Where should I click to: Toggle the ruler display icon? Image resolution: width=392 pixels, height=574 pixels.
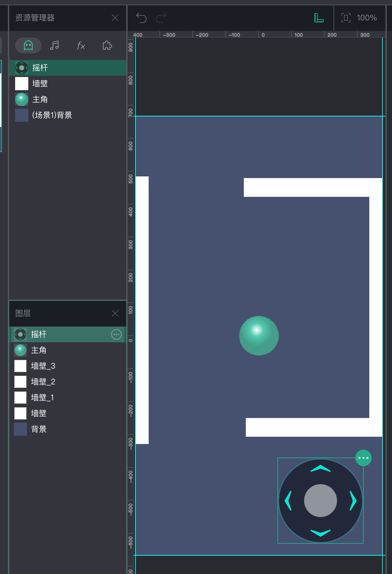pyautogui.click(x=319, y=18)
